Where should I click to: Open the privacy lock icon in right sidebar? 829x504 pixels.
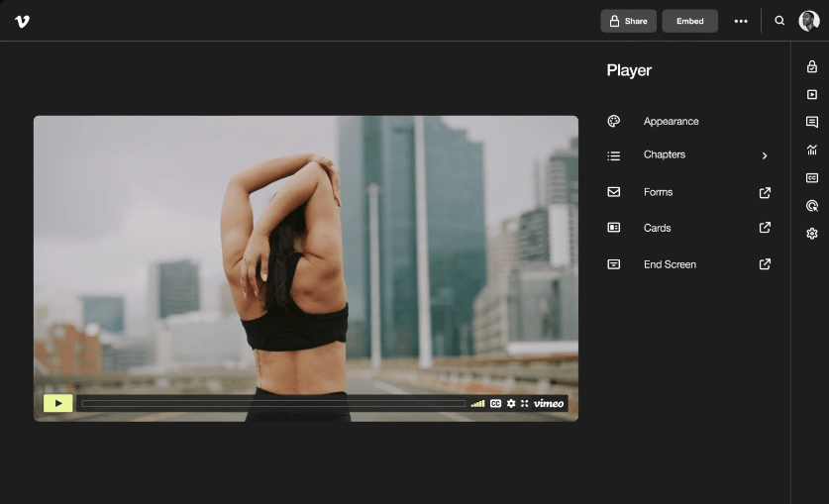pos(812,67)
